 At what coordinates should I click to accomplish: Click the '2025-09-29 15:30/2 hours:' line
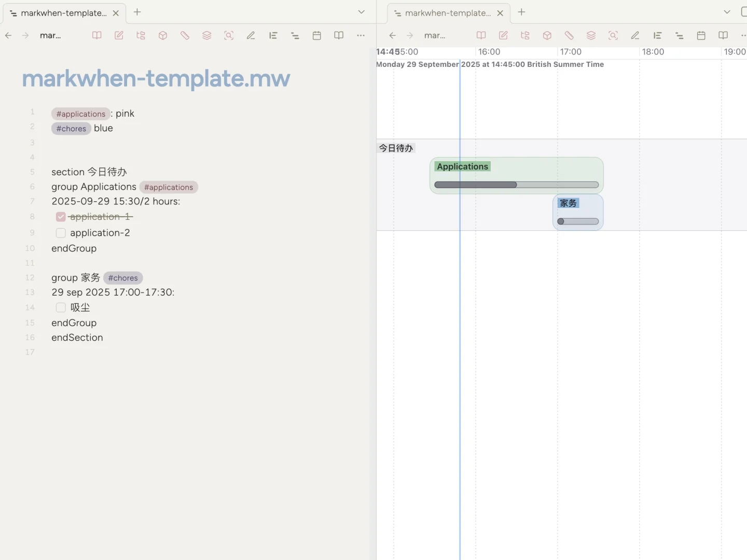(116, 201)
